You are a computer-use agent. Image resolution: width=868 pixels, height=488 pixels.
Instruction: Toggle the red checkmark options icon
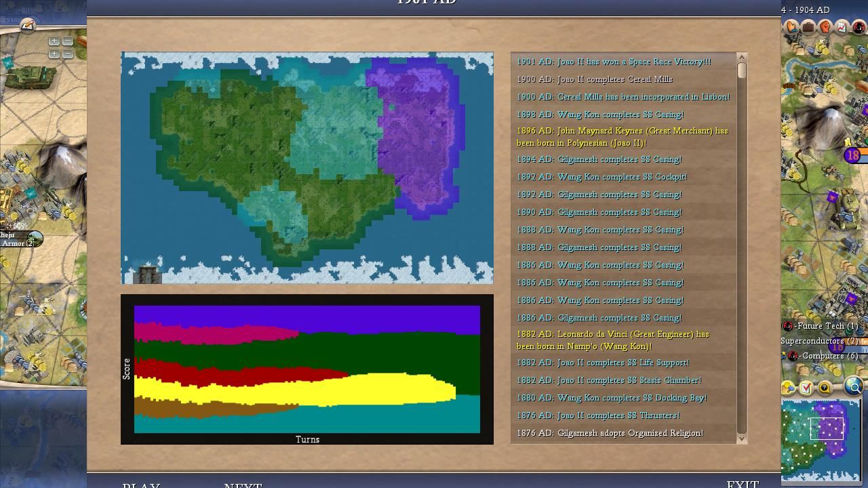(x=806, y=388)
